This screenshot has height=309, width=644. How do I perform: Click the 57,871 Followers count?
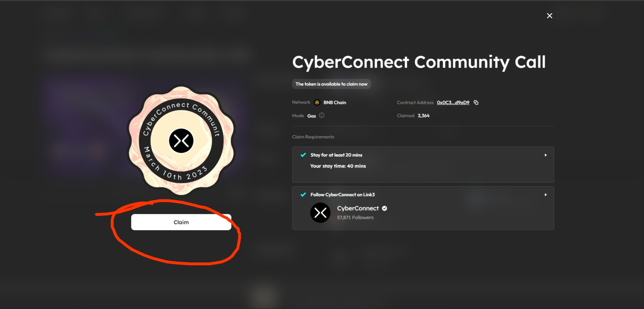click(355, 218)
